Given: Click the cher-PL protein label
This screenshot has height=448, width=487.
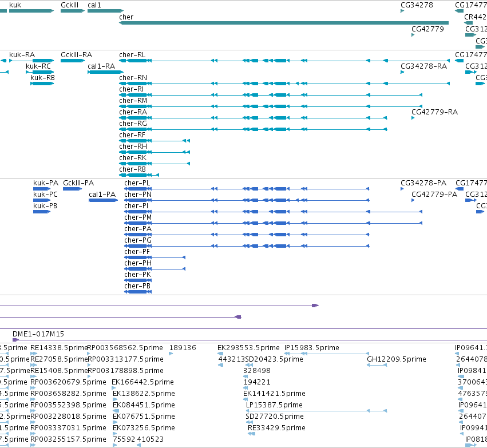Looking at the screenshot, I should click(137, 183).
